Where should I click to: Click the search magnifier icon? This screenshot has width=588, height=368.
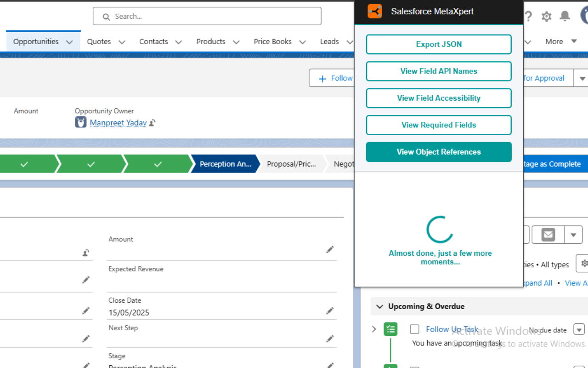coord(106,17)
